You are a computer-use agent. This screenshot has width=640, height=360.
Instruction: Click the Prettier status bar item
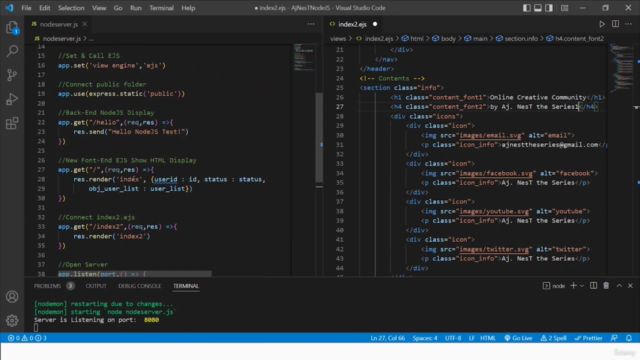(x=588, y=338)
